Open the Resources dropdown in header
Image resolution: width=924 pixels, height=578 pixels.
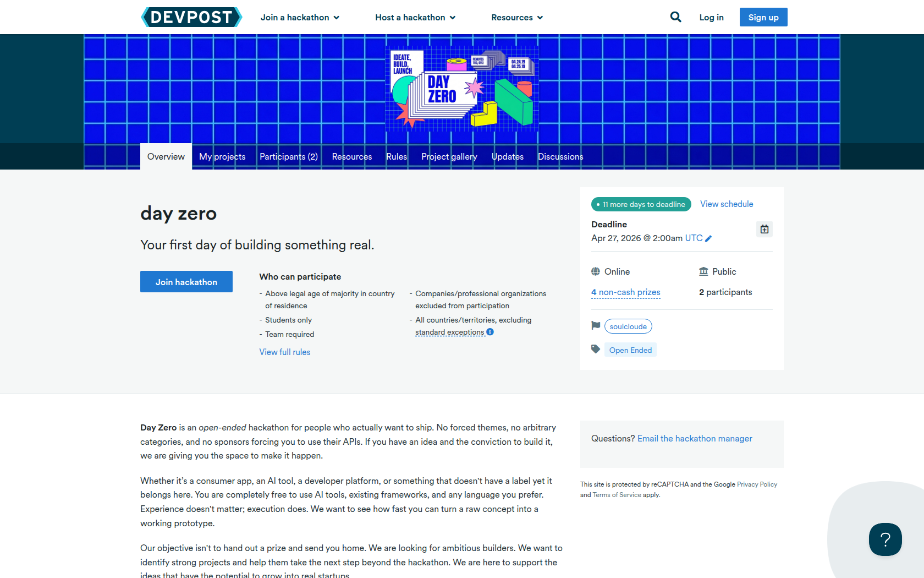click(517, 18)
